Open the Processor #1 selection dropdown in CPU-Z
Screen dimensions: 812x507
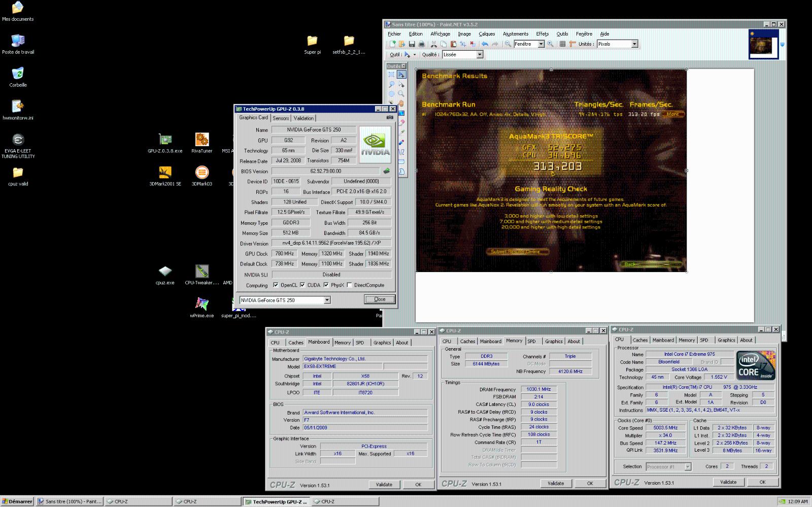(x=688, y=467)
